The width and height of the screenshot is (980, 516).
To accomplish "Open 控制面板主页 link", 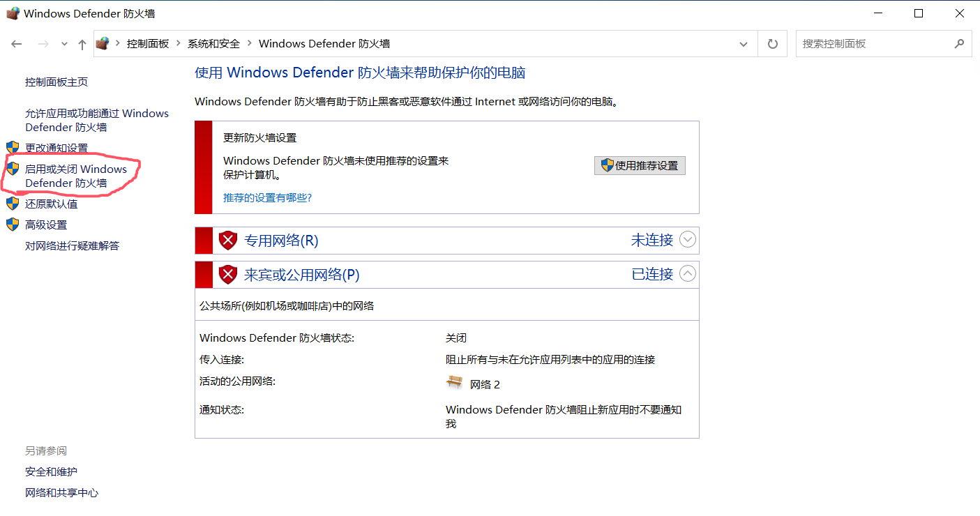I will tap(56, 82).
